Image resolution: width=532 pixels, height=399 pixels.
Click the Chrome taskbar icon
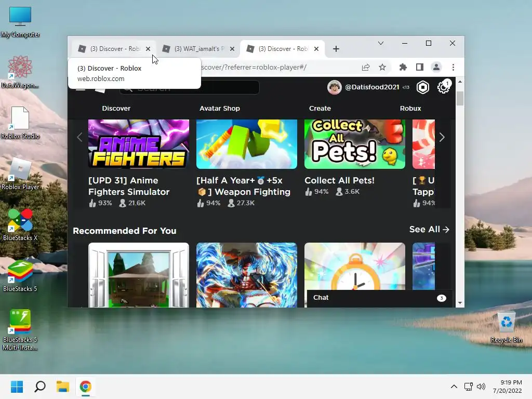tap(86, 387)
